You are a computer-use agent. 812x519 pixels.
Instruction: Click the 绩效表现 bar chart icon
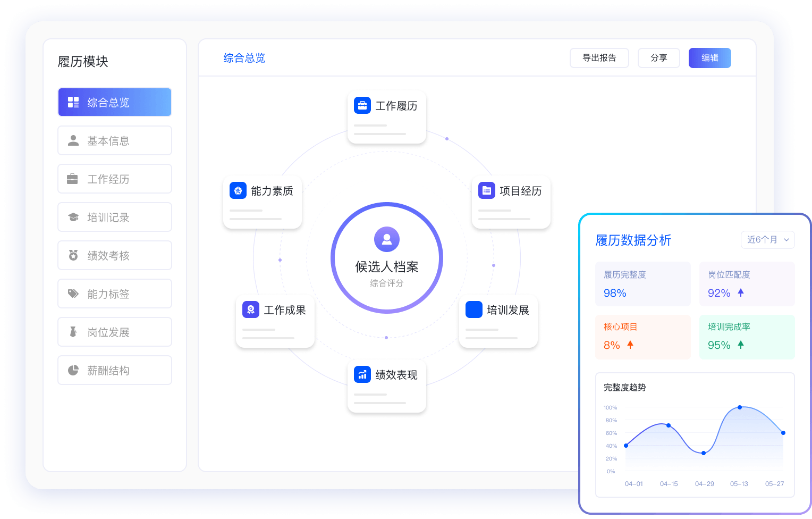pos(362,374)
